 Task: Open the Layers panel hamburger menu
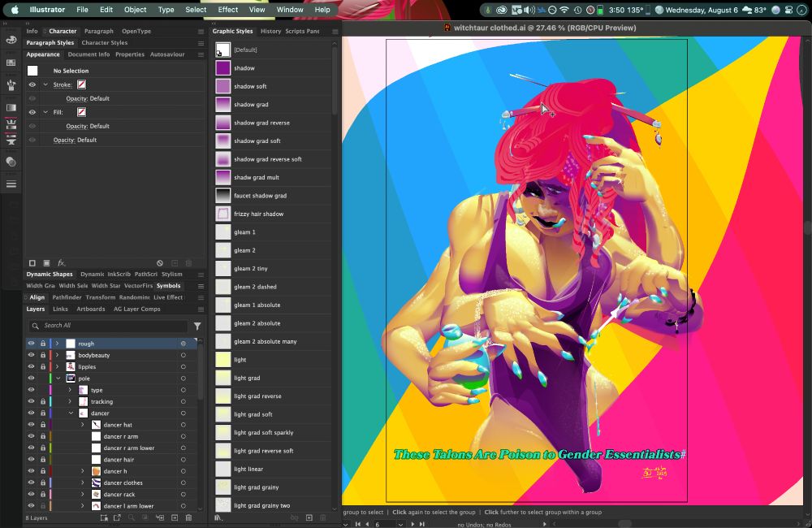(x=201, y=309)
